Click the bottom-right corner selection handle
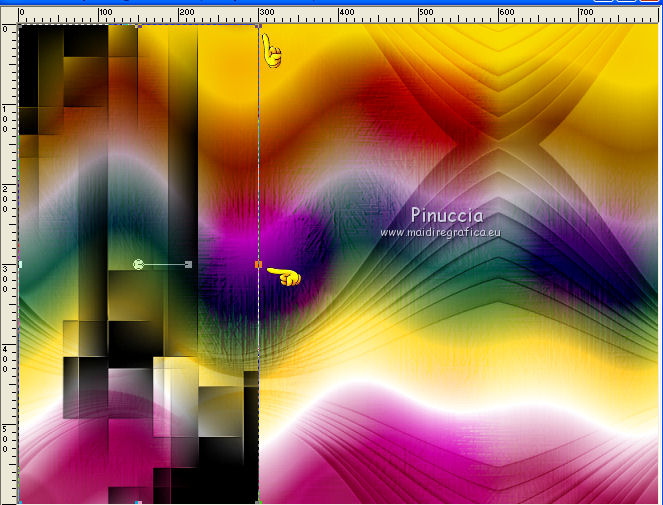Screen dimensions: 663x505 (x=258, y=502)
